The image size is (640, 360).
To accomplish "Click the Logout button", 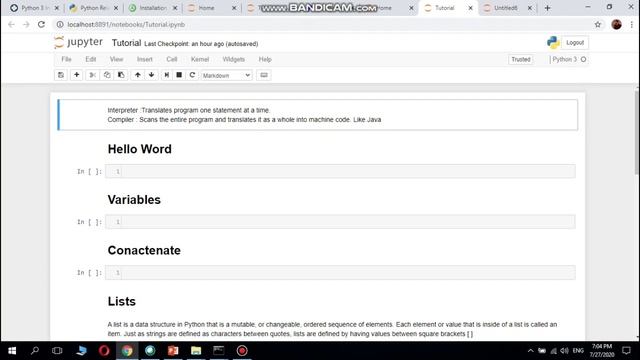I will tap(575, 42).
